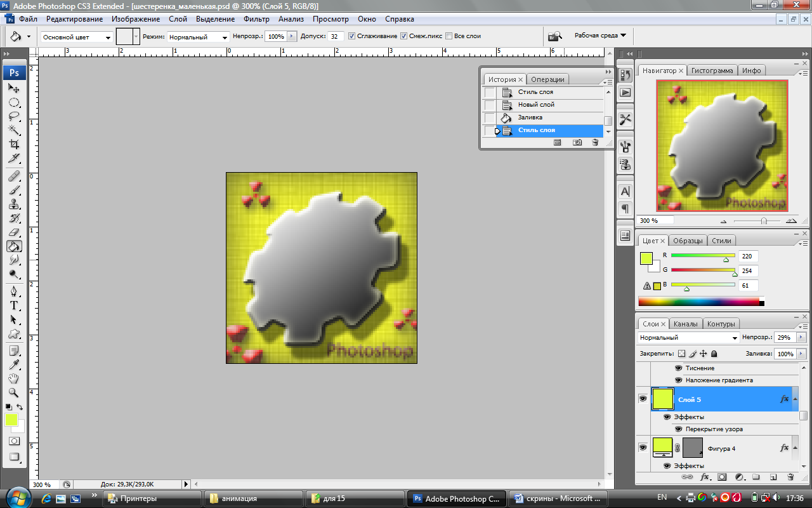The width and height of the screenshot is (812, 508).
Task: Select the Custom Shape tool
Action: pos(14,333)
